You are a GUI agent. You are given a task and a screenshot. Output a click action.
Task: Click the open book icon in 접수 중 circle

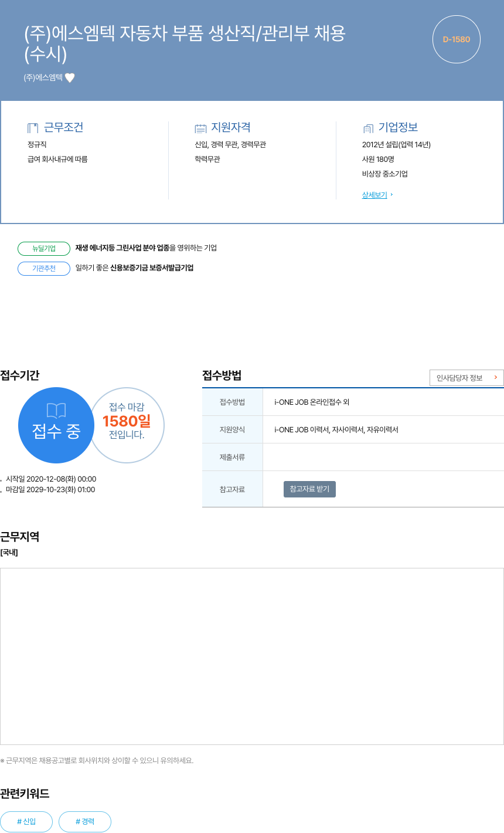click(x=56, y=410)
